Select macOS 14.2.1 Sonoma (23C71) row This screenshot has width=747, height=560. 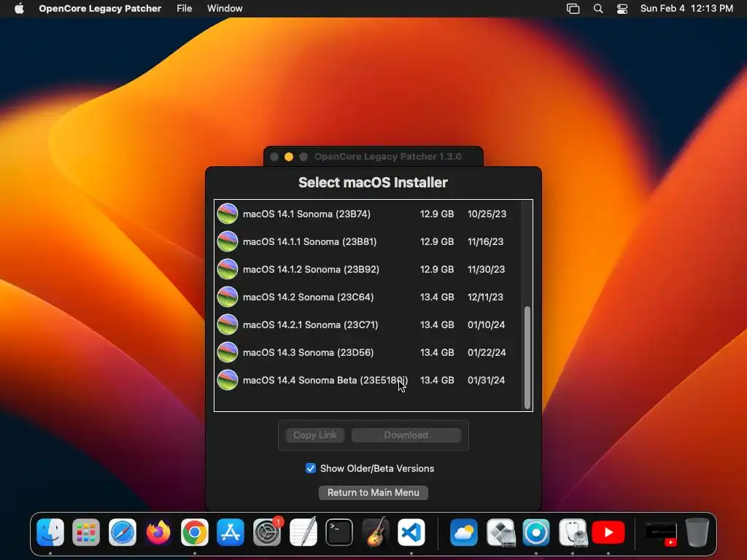pos(368,324)
